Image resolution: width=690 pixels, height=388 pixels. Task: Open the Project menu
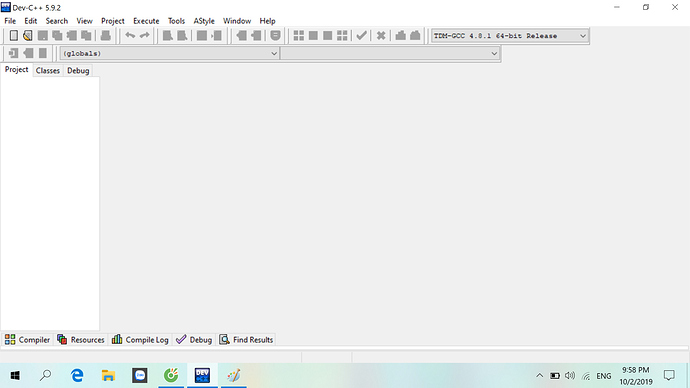[x=113, y=21]
